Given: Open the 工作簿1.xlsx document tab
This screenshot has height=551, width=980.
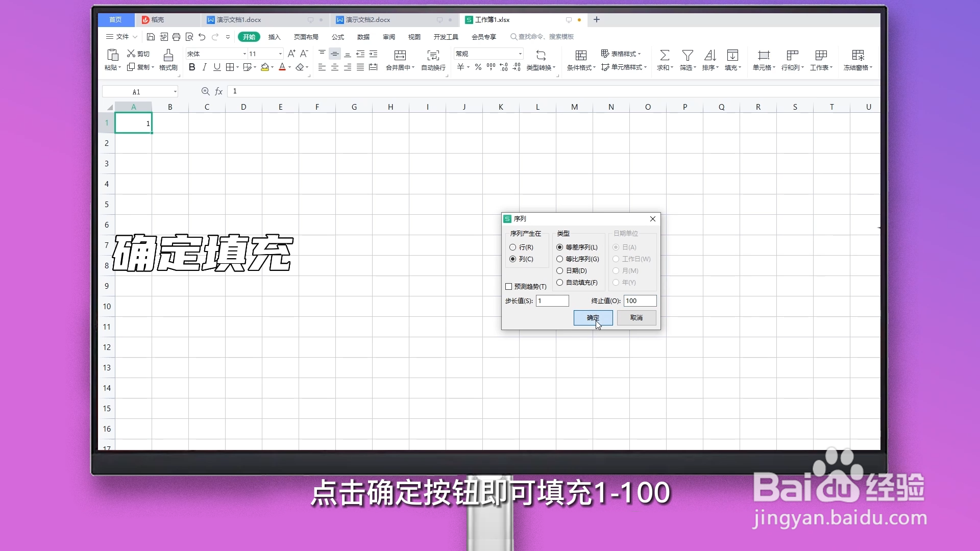Looking at the screenshot, I should pos(493,19).
